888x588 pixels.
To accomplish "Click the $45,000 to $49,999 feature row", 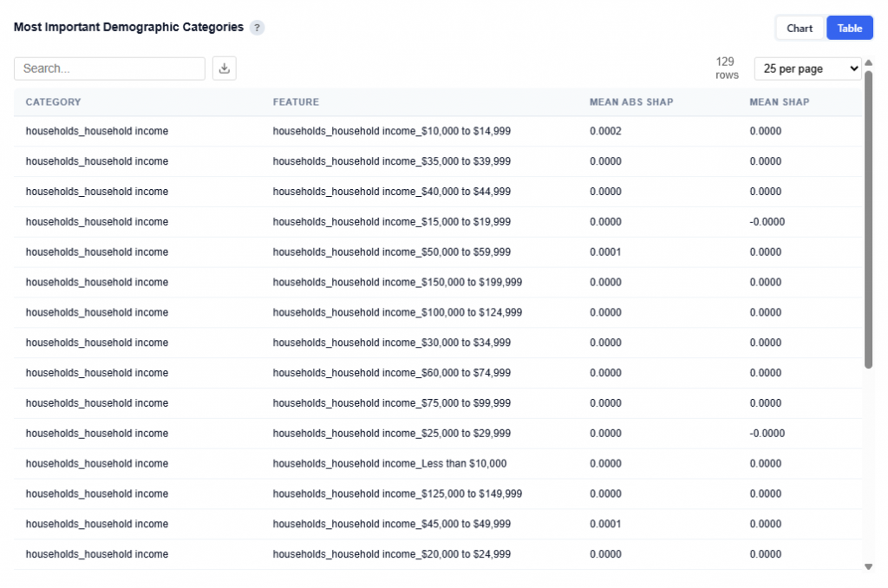I will (391, 524).
